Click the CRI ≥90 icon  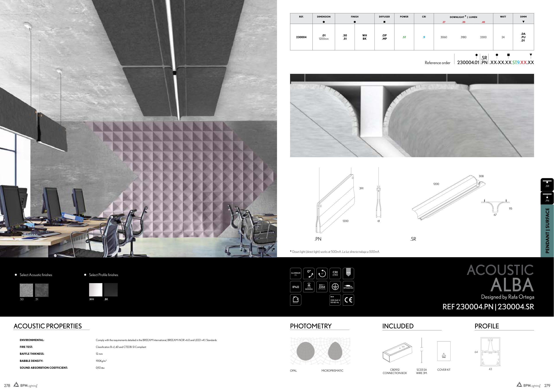[335, 273]
